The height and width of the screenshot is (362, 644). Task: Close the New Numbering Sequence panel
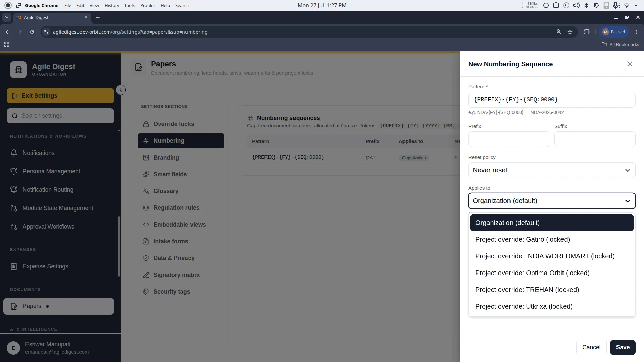630,64
